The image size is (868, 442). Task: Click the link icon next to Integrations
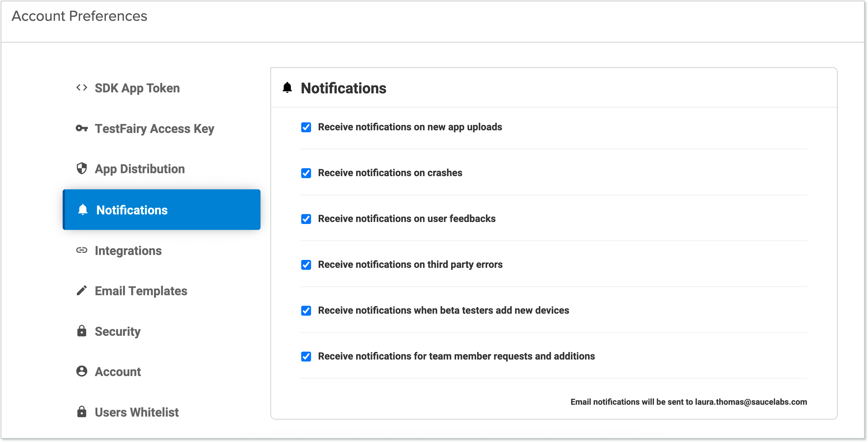coord(81,250)
